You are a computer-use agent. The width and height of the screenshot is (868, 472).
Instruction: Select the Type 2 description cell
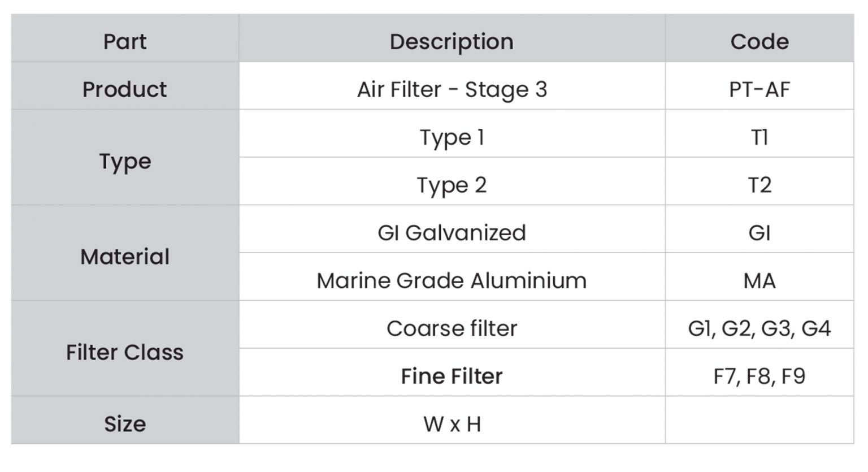(452, 181)
